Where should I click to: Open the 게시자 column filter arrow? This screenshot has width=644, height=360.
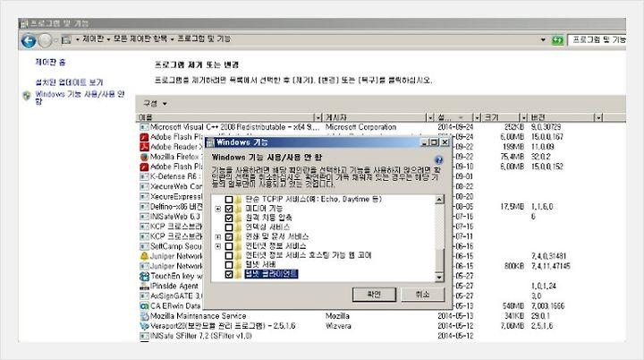430,117
